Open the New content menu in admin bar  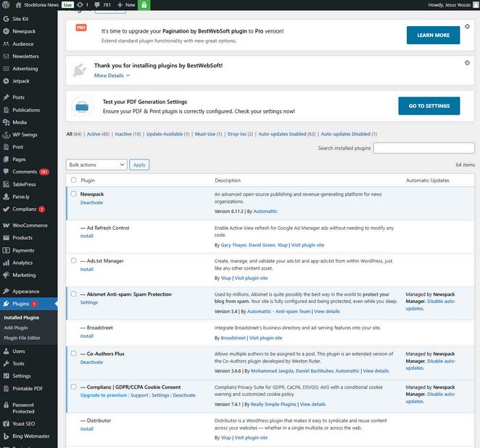point(126,5)
